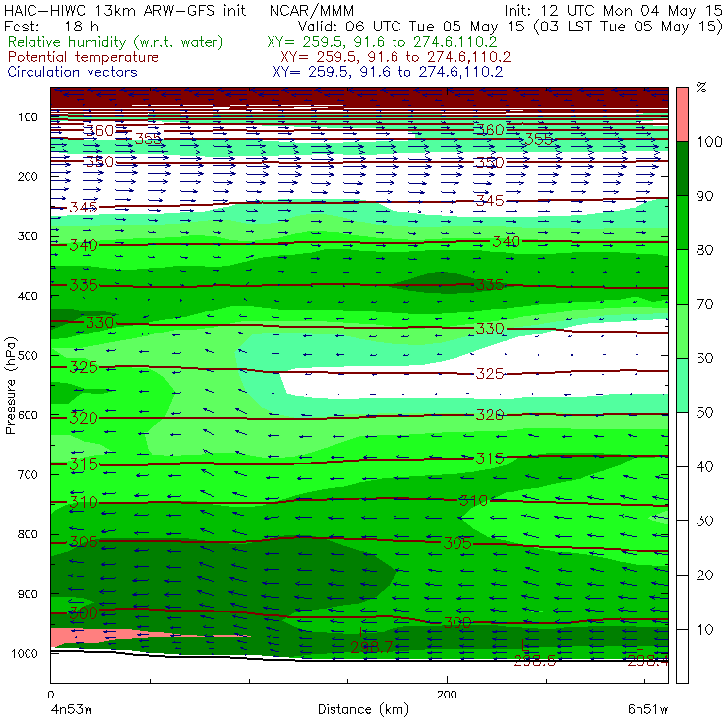Image resolution: width=728 pixels, height=728 pixels.
Task: Pick the aqua 50–60% colorbar segment
Action: tap(682, 386)
